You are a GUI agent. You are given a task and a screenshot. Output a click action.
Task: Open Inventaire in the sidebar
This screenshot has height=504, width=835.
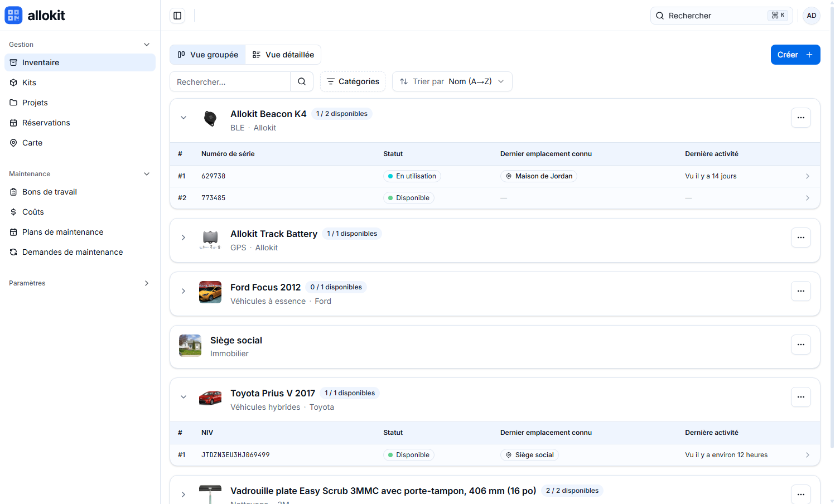pos(80,62)
